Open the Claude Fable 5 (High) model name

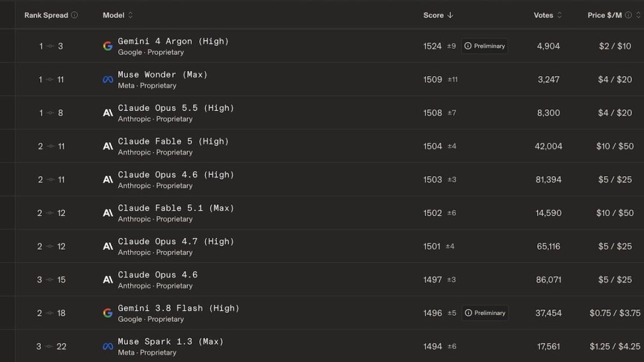tap(173, 141)
